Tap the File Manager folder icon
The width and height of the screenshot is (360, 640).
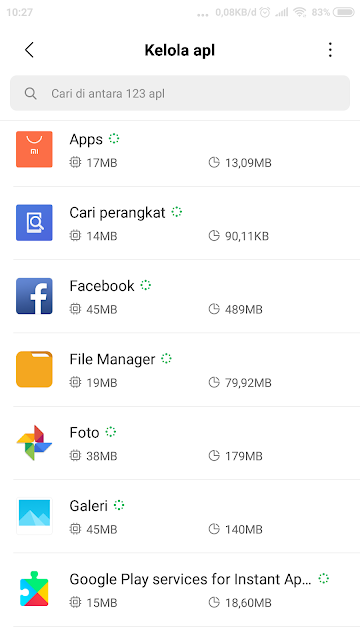coord(34,369)
